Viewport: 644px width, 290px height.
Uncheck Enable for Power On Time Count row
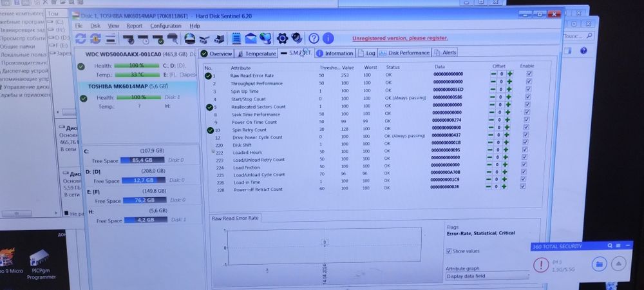tap(527, 119)
